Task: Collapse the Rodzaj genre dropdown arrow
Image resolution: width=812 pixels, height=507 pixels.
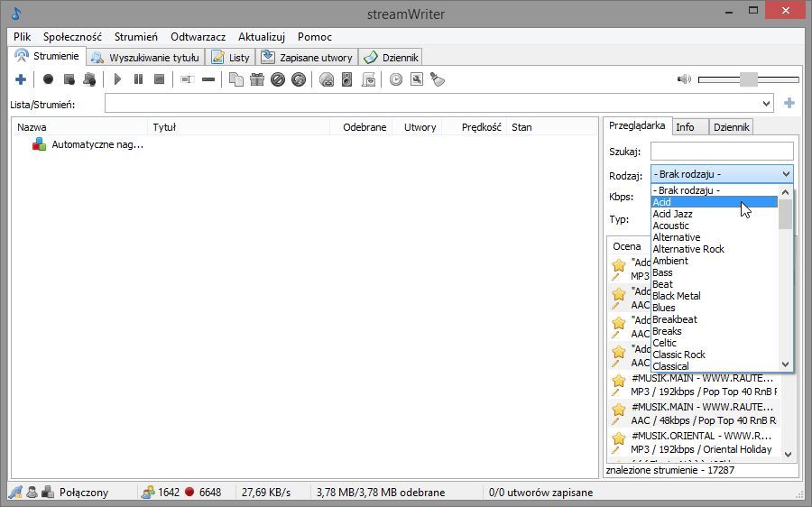Action: [x=786, y=174]
